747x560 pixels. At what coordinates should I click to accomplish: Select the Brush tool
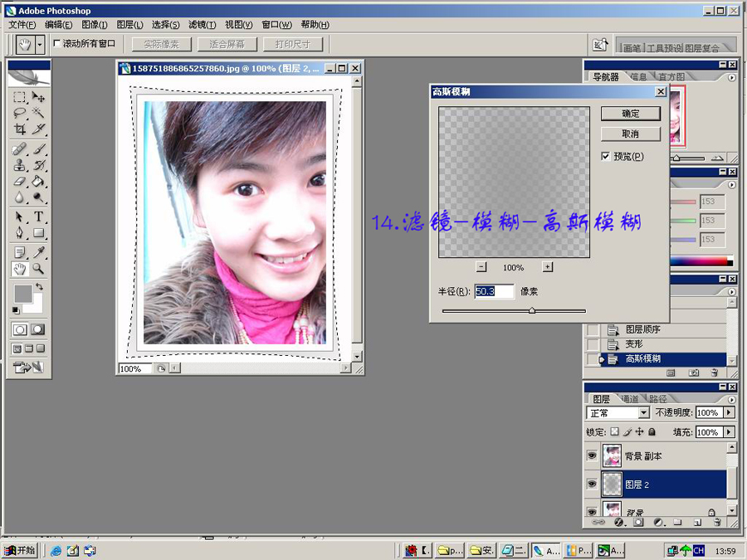[38, 149]
